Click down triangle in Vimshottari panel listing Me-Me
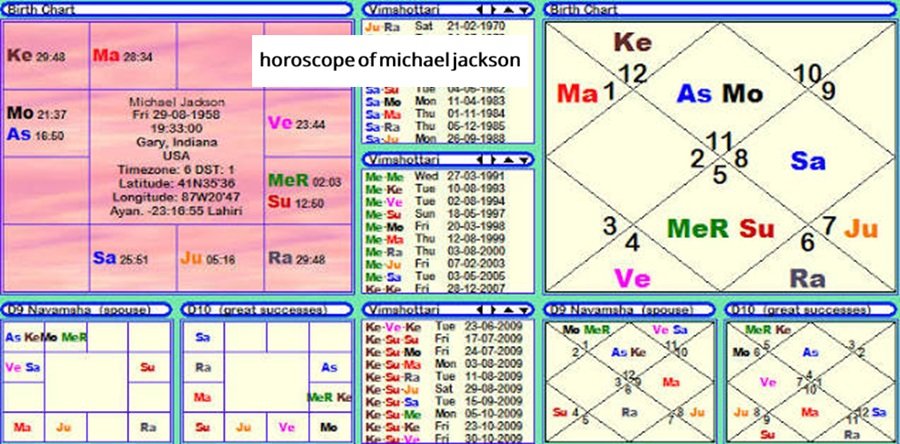The width and height of the screenshot is (900, 444). click(523, 160)
